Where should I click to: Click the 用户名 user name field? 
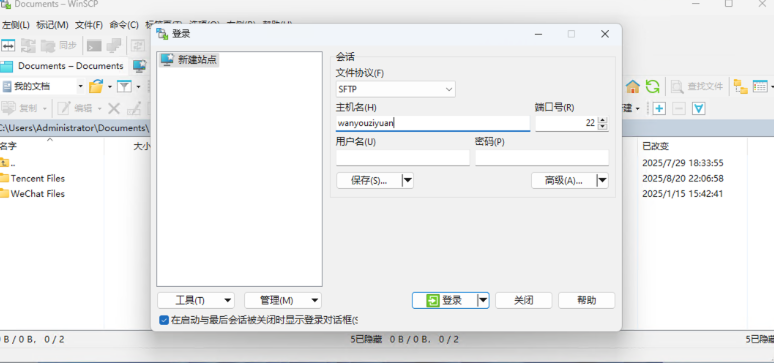[x=403, y=158]
